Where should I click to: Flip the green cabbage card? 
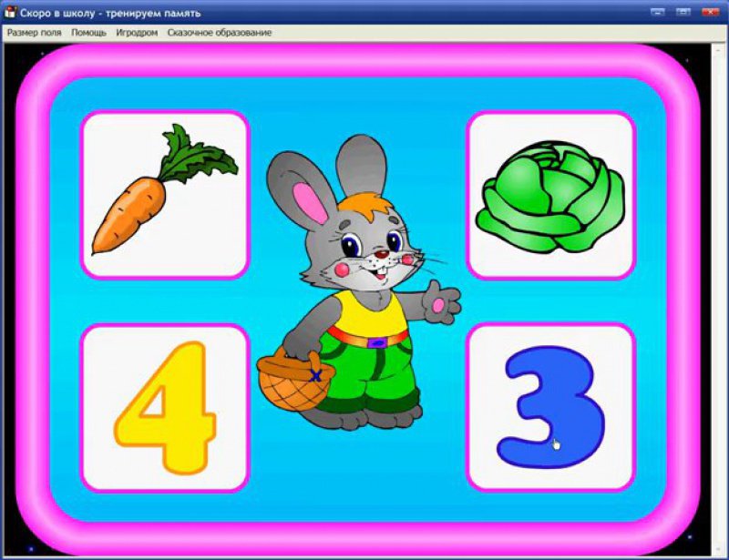(x=551, y=195)
